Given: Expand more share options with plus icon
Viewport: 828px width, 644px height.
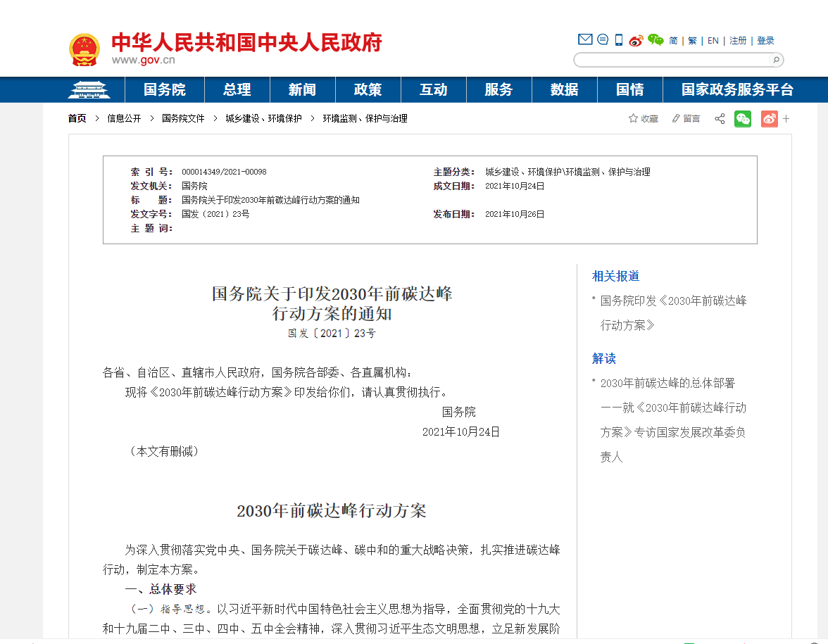Looking at the screenshot, I should pos(786,119).
